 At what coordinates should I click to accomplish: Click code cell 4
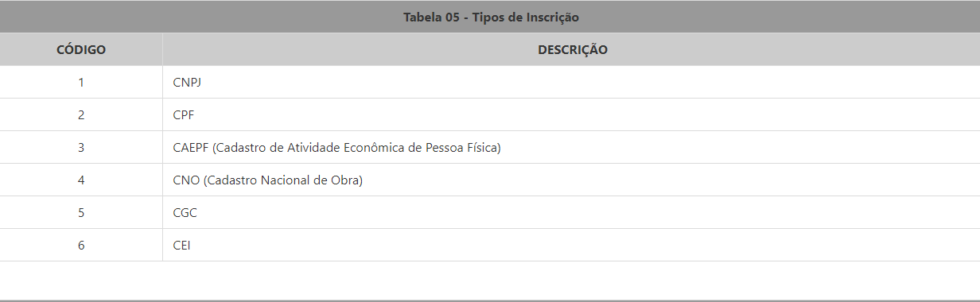(x=81, y=180)
